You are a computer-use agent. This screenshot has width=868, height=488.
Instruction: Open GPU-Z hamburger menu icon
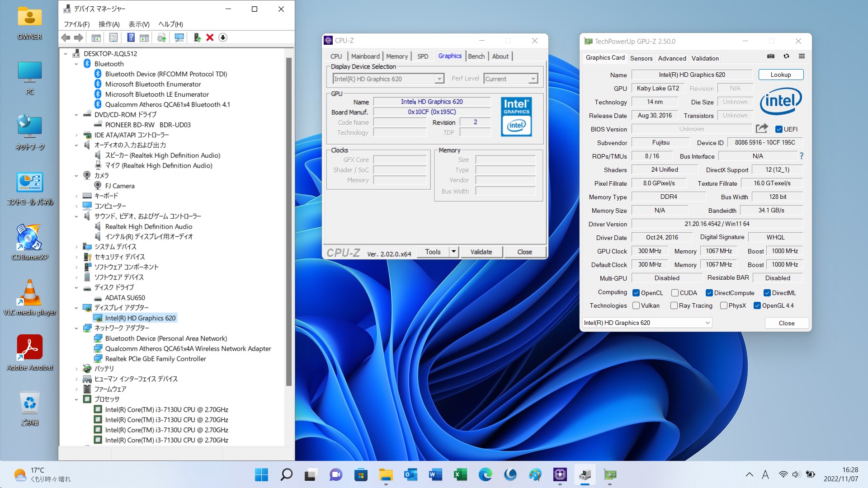802,56
